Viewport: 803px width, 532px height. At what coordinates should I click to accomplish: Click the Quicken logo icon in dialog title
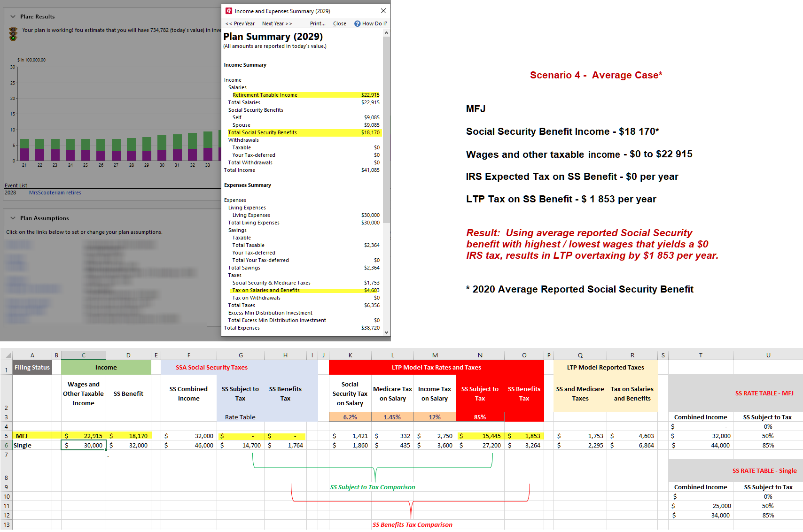229,11
